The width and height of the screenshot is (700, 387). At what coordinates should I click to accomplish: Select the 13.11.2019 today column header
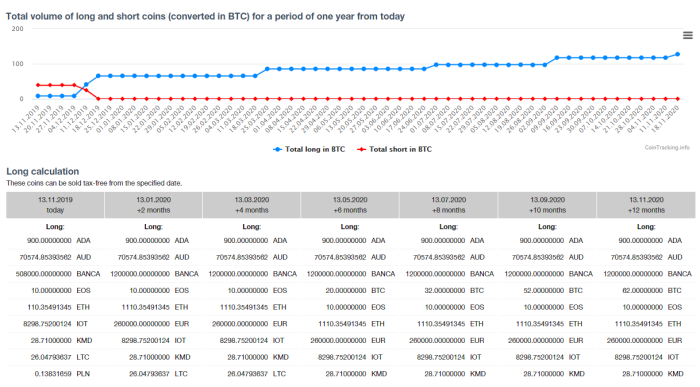pos(55,205)
